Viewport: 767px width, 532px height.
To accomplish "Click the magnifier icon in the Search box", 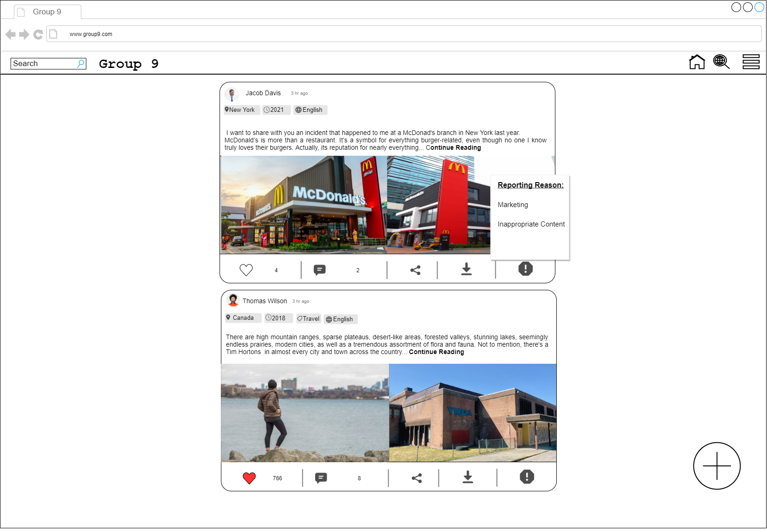I will pos(81,63).
